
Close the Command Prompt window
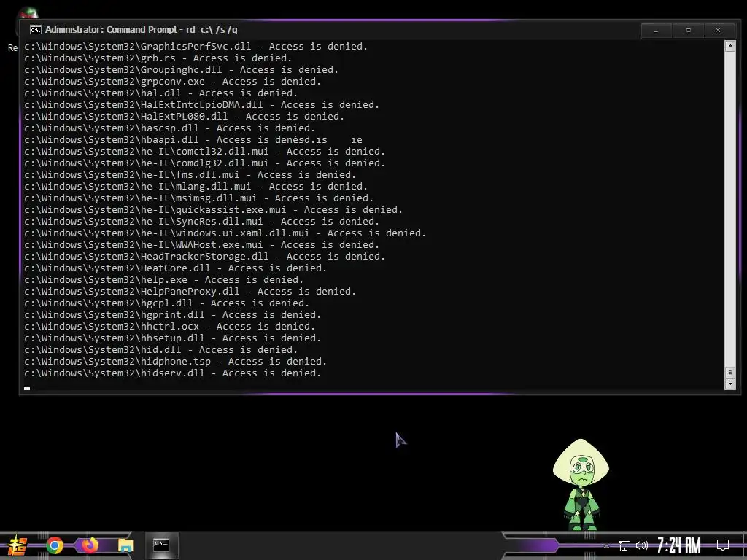tap(718, 31)
